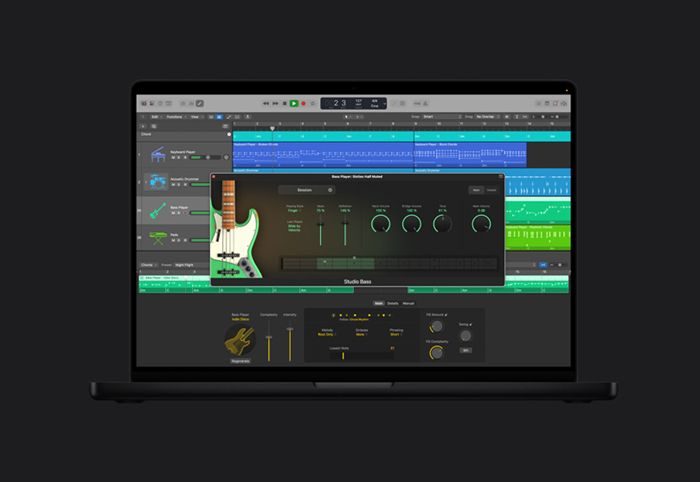The image size is (700, 482).
Task: Select Main tab in Bass Player editor
Action: [x=379, y=303]
